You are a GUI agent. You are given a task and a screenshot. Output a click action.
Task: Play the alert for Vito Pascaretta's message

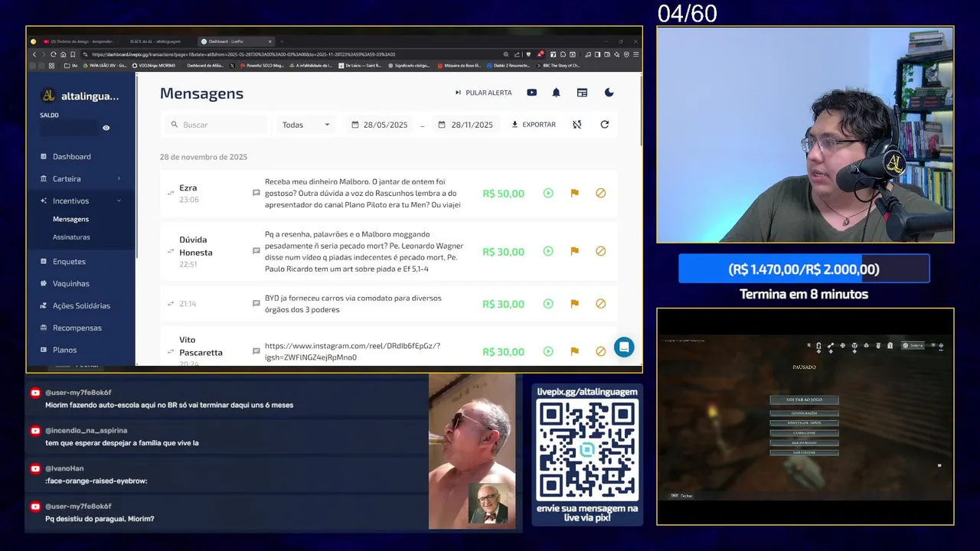(x=548, y=352)
